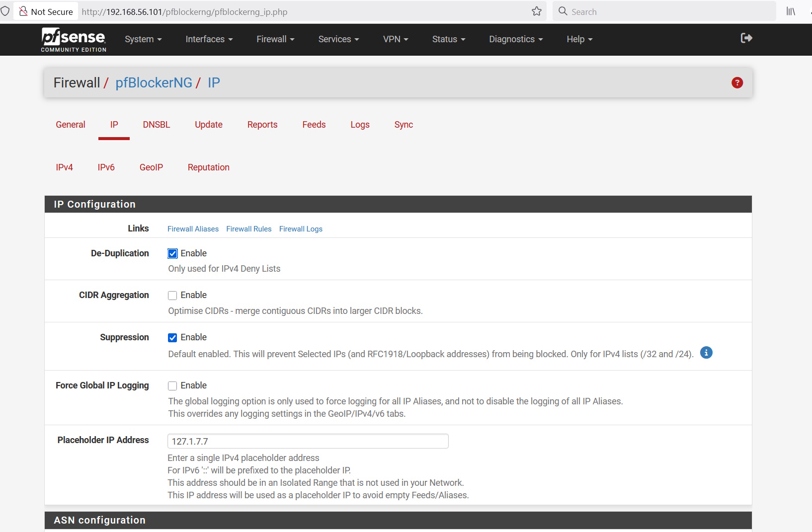View the Logs tab

point(360,125)
